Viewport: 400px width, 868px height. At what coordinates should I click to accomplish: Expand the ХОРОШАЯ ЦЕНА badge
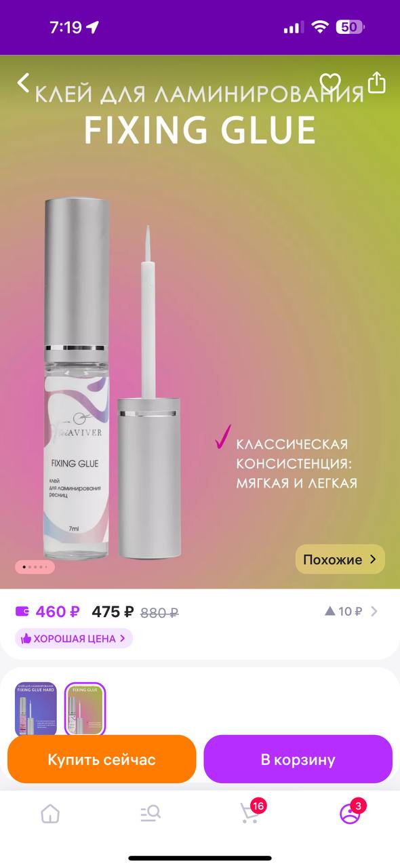[74, 638]
